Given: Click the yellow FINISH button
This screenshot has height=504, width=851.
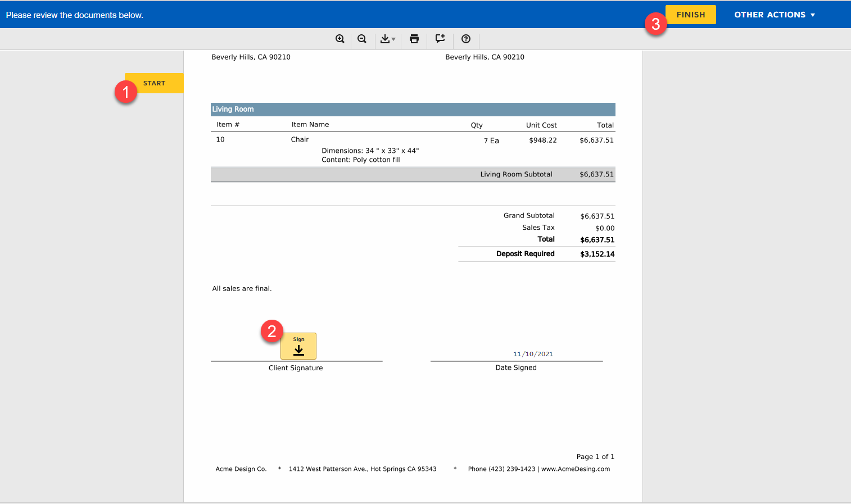Looking at the screenshot, I should 691,15.
